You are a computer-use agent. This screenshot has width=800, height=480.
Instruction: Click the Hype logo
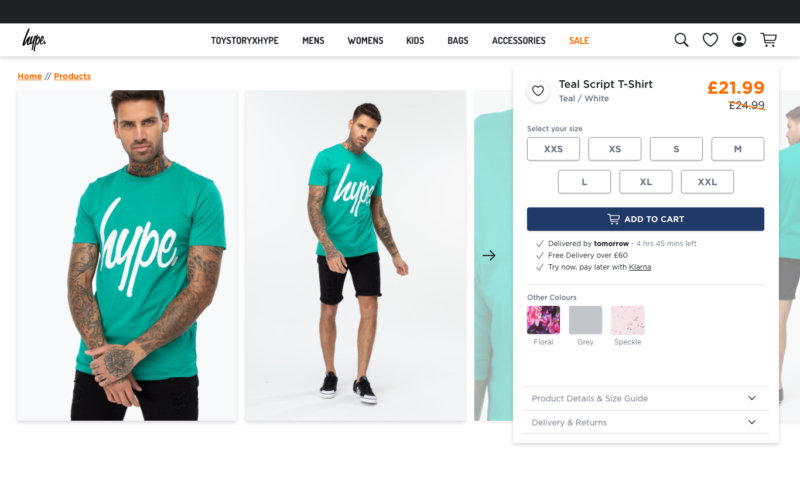click(34, 39)
